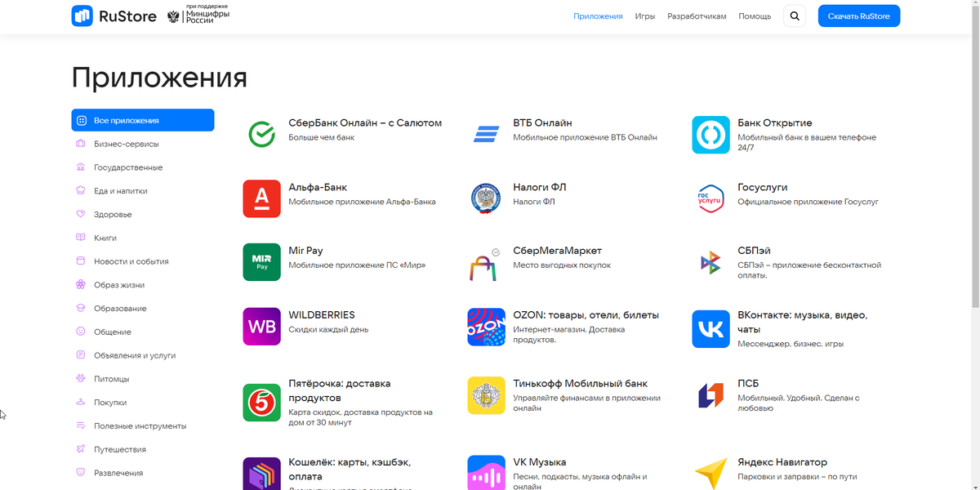Select the Все приложения sidebar item
Image resolution: width=980 pixels, height=490 pixels.
[x=143, y=120]
